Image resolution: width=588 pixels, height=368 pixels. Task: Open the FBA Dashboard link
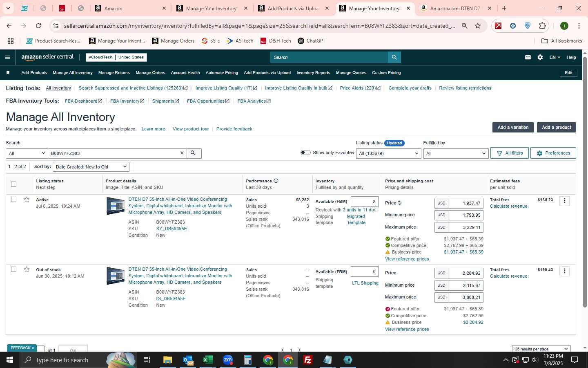click(x=83, y=101)
